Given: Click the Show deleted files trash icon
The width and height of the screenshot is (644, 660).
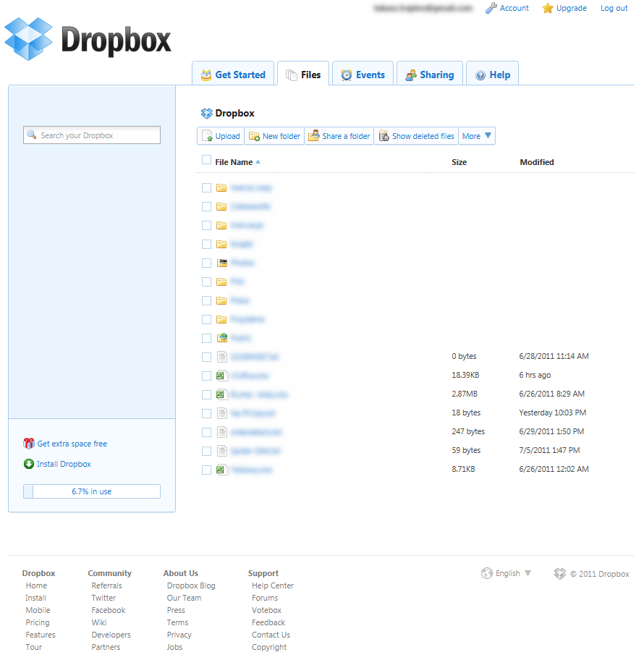Looking at the screenshot, I should click(x=384, y=135).
